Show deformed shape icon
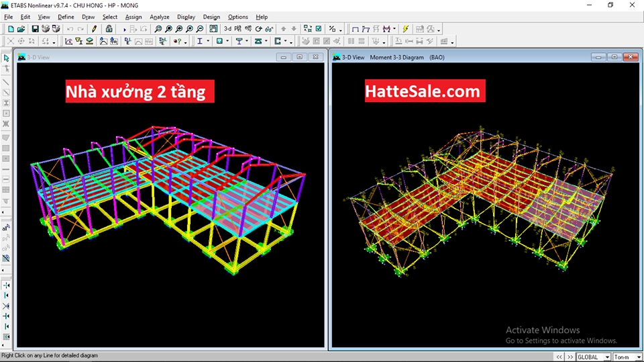The height and width of the screenshot is (362, 644). (x=366, y=29)
